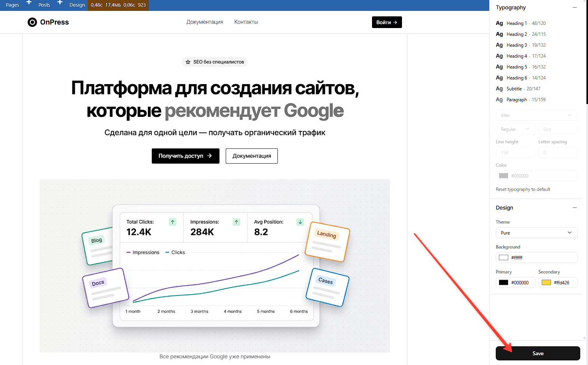Click the Clicks chart legend entry
This screenshot has width=588, height=365.
point(175,252)
